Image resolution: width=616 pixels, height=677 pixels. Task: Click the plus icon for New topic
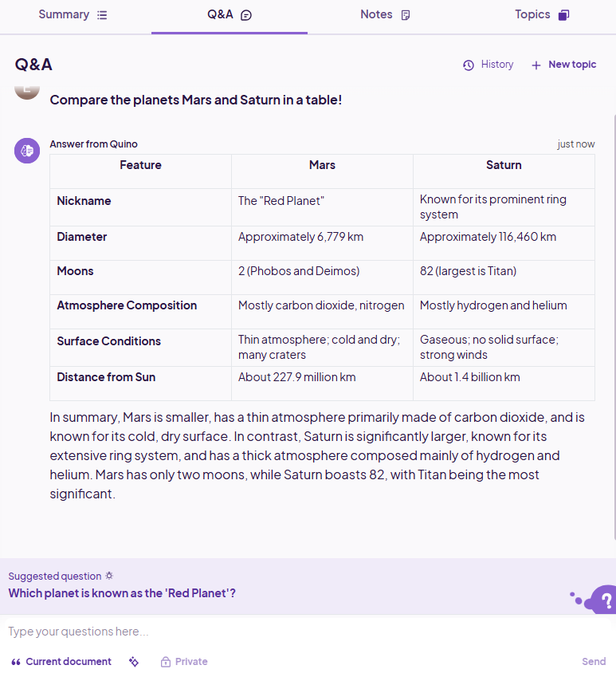click(x=536, y=65)
